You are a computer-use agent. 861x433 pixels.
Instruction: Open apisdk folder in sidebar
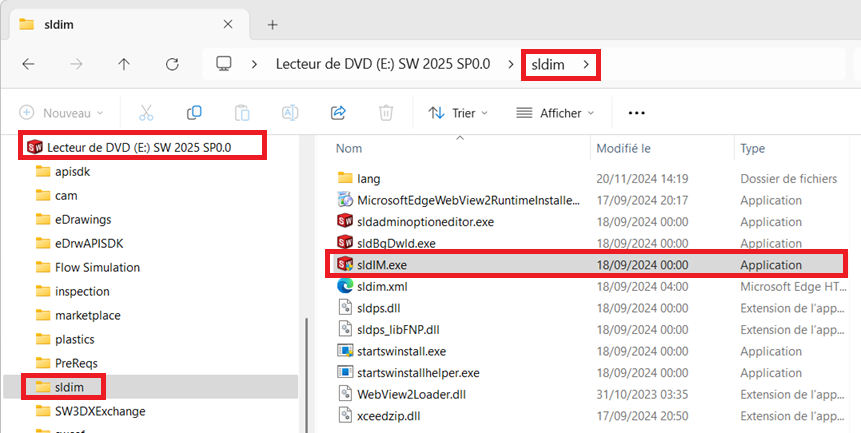tap(72, 172)
